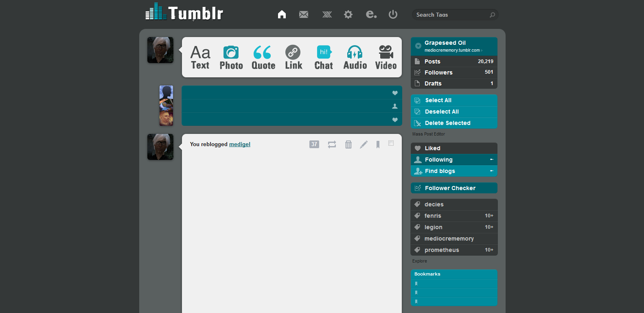Screen dimensions: 644x313
Task: Click the avatar beside the reblogged post
Action: pyautogui.click(x=160, y=147)
